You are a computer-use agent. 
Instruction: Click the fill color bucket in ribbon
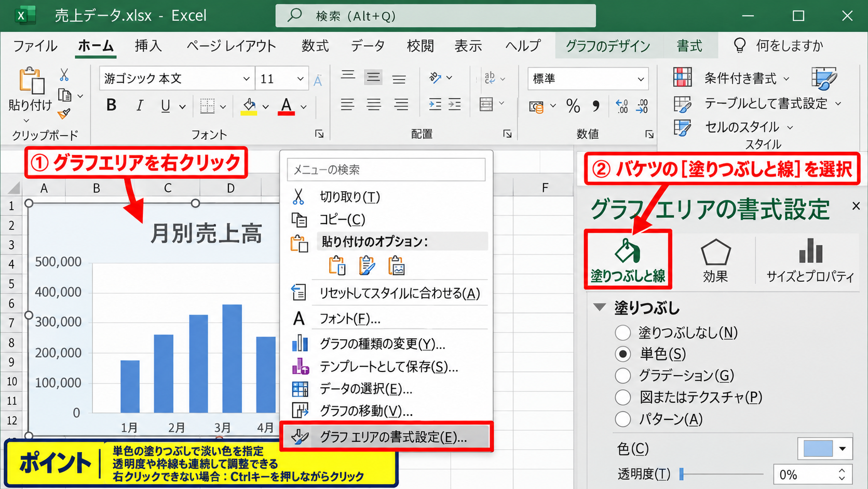click(249, 106)
